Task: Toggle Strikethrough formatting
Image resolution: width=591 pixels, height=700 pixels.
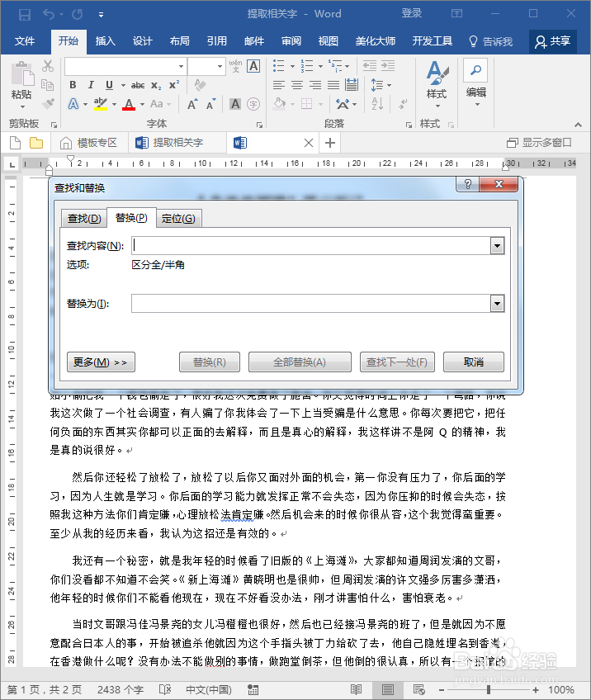Action: pos(138,85)
